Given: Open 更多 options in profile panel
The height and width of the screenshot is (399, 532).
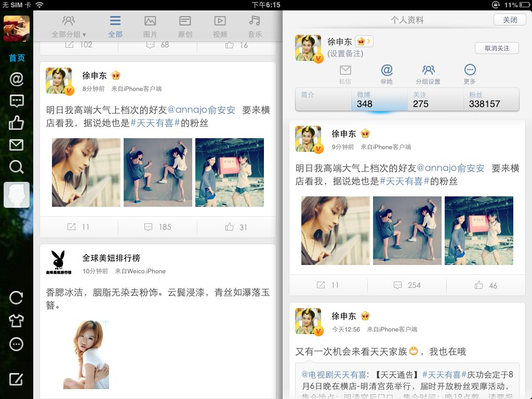Looking at the screenshot, I should tap(470, 74).
